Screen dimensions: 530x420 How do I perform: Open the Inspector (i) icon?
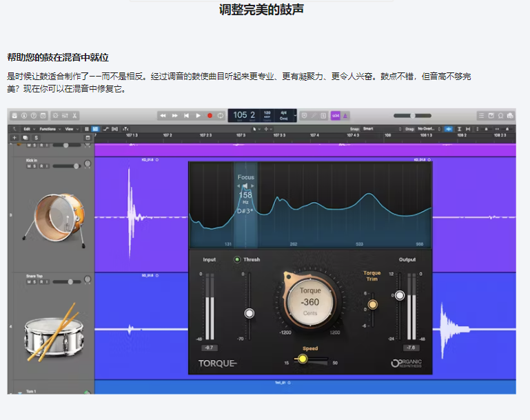pos(24,116)
